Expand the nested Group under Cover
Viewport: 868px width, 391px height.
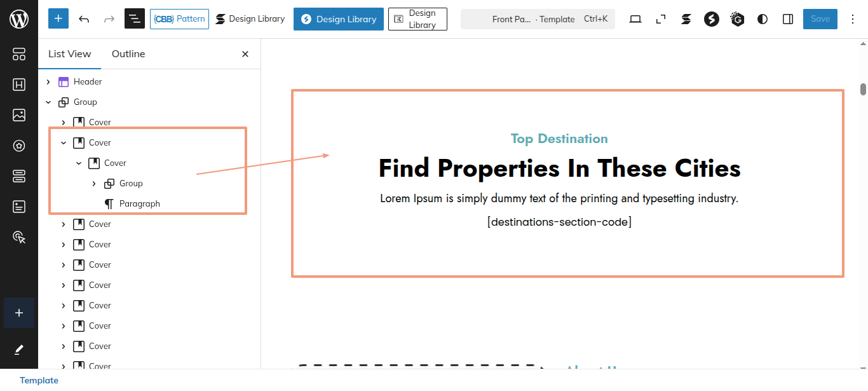tap(94, 184)
